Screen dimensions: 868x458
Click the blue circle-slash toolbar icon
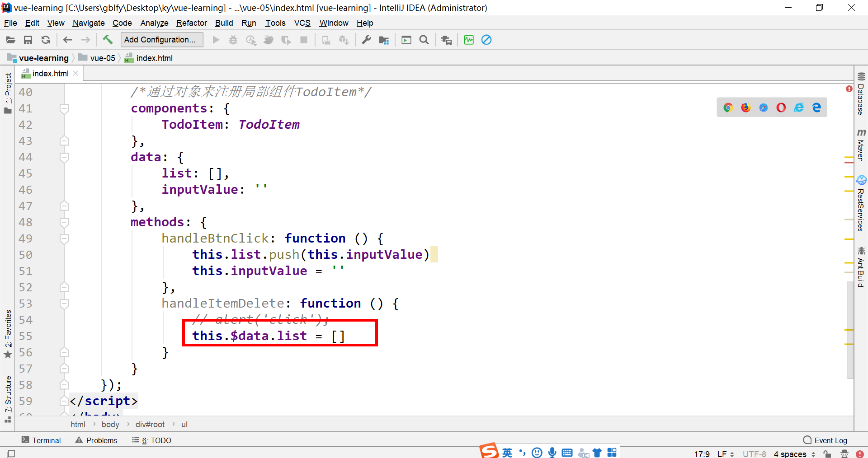486,40
